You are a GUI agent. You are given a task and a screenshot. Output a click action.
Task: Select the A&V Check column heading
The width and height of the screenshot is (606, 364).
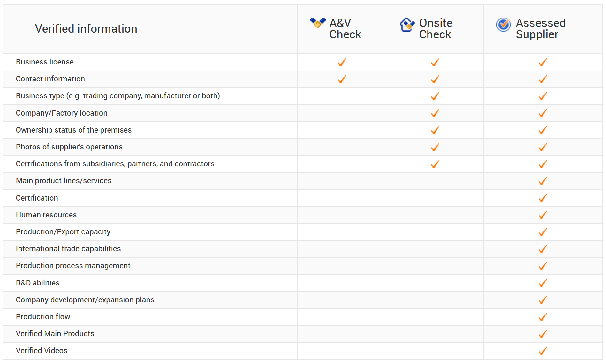pyautogui.click(x=345, y=29)
